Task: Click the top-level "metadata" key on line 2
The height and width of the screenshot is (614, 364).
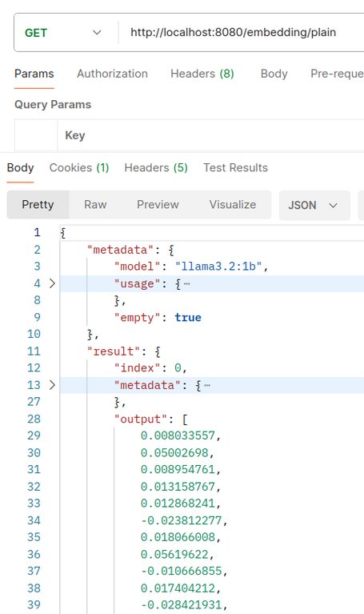Action: click(x=120, y=250)
